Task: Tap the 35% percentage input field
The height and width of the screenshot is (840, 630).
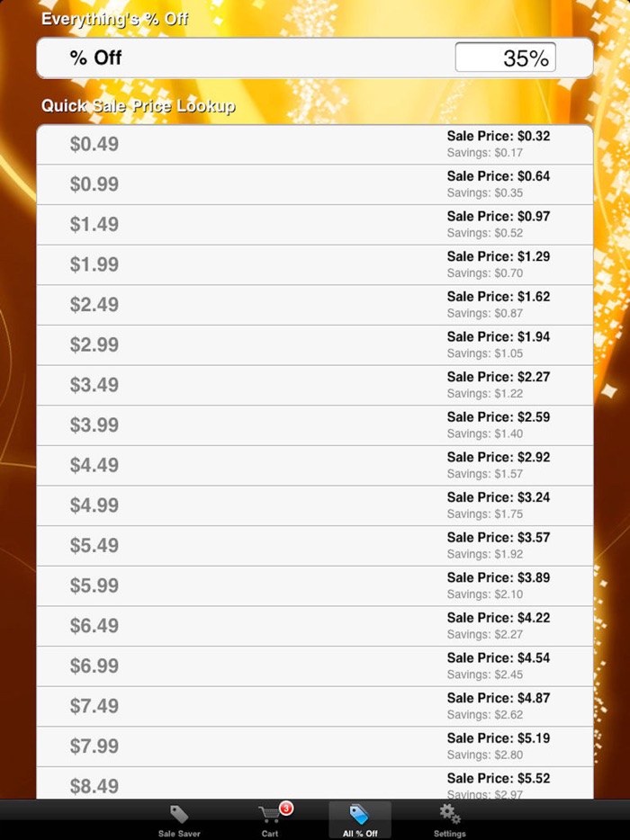Action: tap(505, 57)
